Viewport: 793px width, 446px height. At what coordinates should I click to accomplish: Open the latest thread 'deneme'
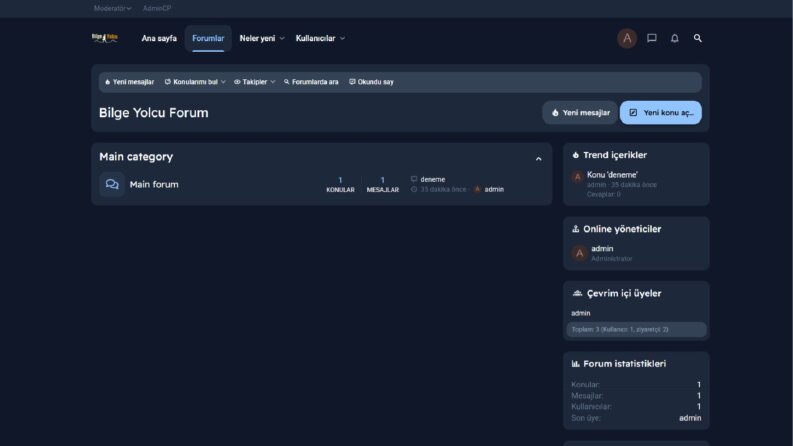tap(432, 180)
